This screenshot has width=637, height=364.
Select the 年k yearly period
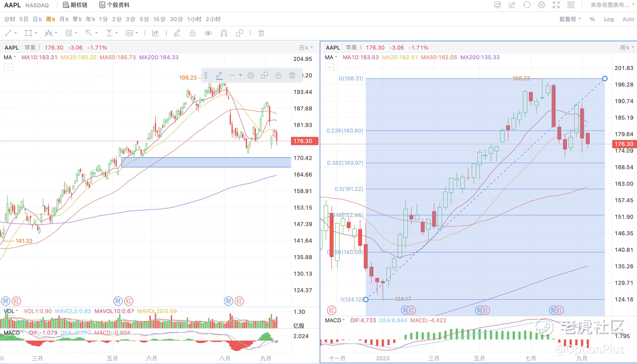[x=90, y=19]
